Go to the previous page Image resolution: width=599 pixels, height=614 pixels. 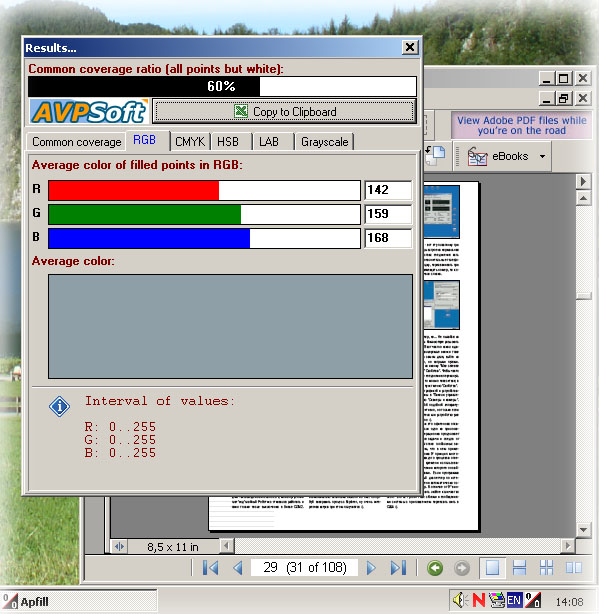[238, 567]
